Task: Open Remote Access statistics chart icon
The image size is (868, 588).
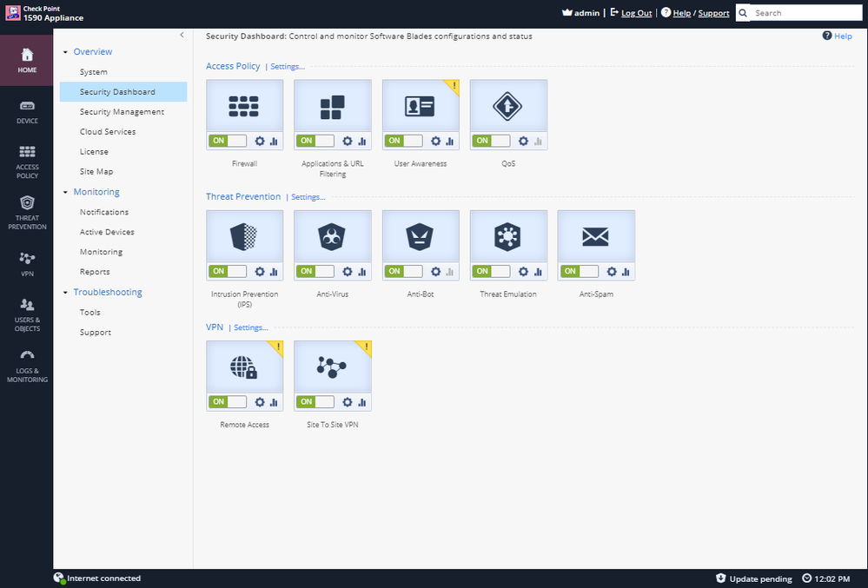Action: (x=274, y=402)
